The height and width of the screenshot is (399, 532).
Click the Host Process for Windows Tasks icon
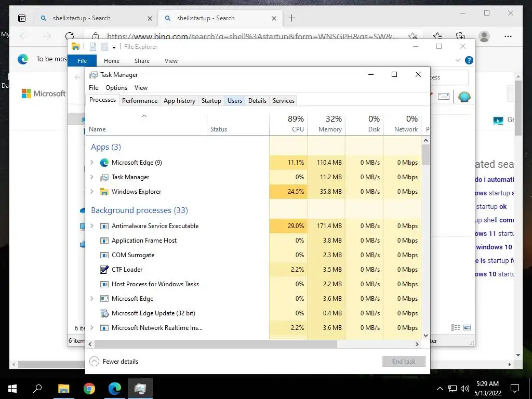point(104,284)
